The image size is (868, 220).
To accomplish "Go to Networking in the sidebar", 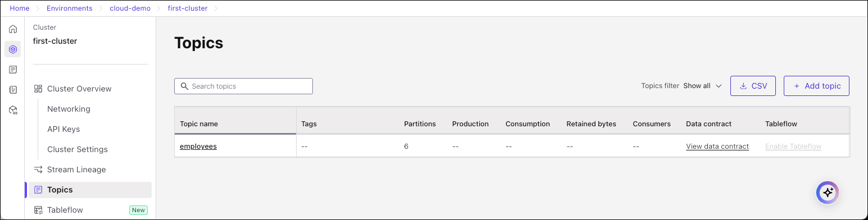I will (x=69, y=109).
